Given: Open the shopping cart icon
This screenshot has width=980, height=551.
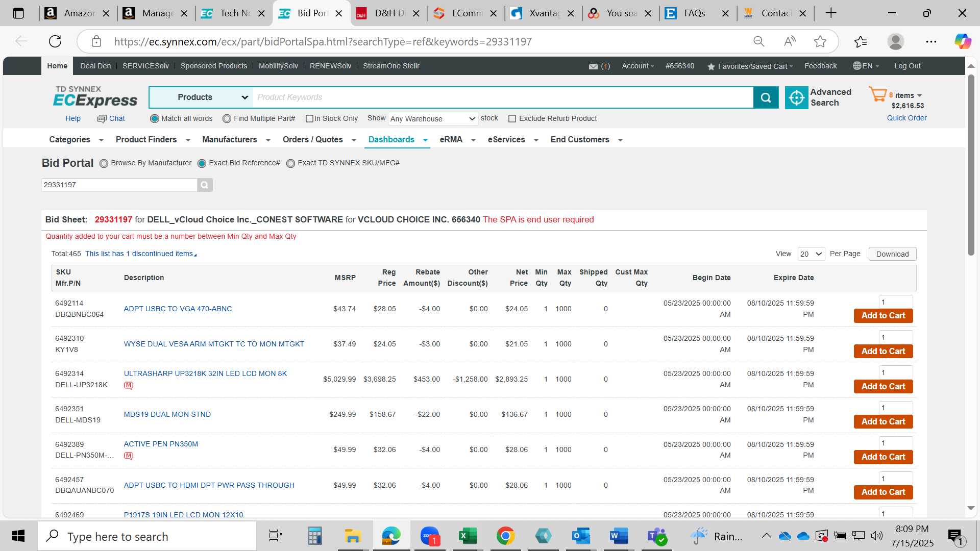Looking at the screenshot, I should pos(878,94).
